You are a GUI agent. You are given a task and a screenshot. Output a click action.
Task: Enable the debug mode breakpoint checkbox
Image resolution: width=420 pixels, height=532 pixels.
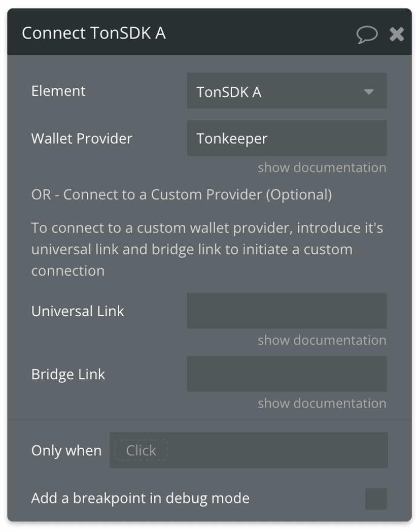tap(376, 499)
